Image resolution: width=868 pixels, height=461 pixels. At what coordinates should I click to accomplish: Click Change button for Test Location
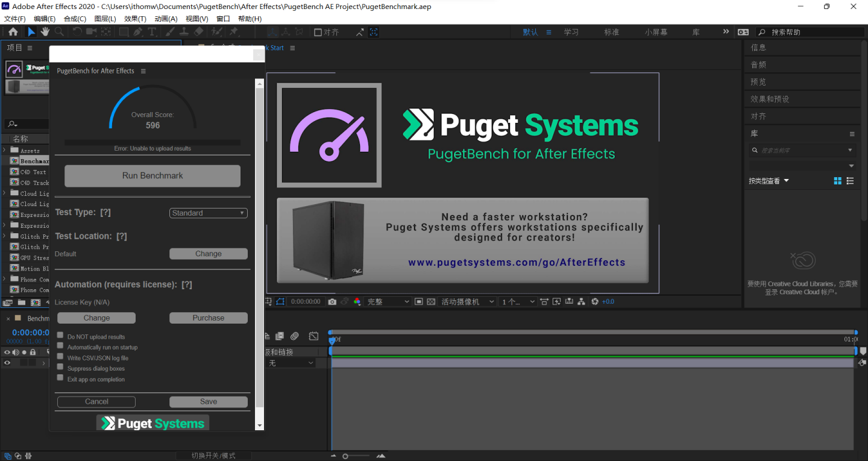pyautogui.click(x=209, y=254)
